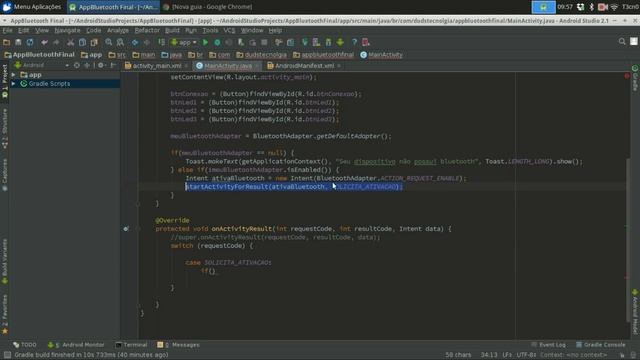Click the Debug app bug icon
The height and width of the screenshot is (360, 640).
(x=217, y=42)
